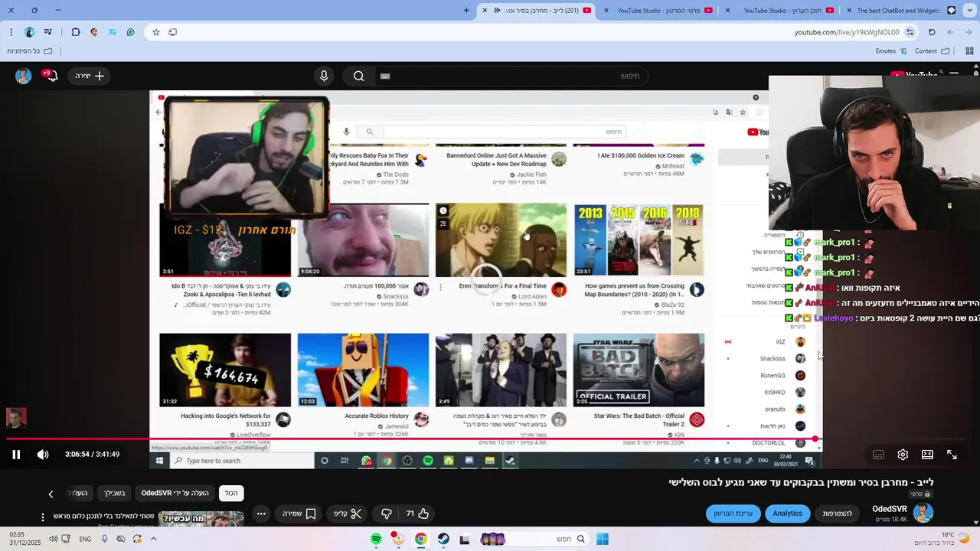Screen dimensions: 980x551
Task: Save video with the bookmark button
Action: (299, 514)
